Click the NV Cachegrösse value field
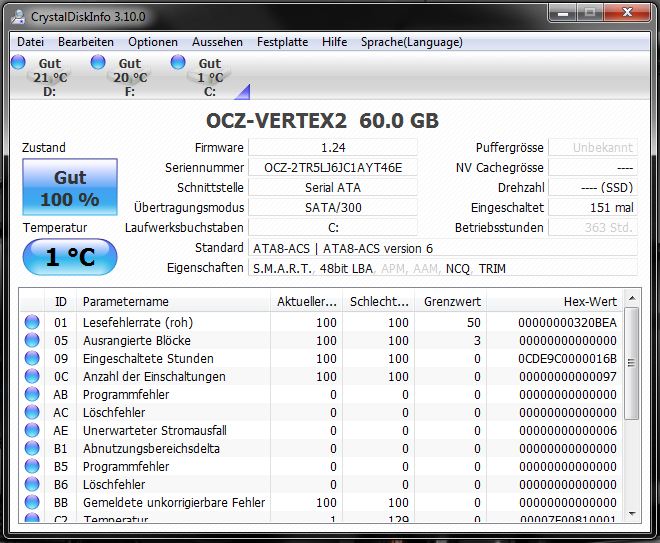 pyautogui.click(x=593, y=168)
